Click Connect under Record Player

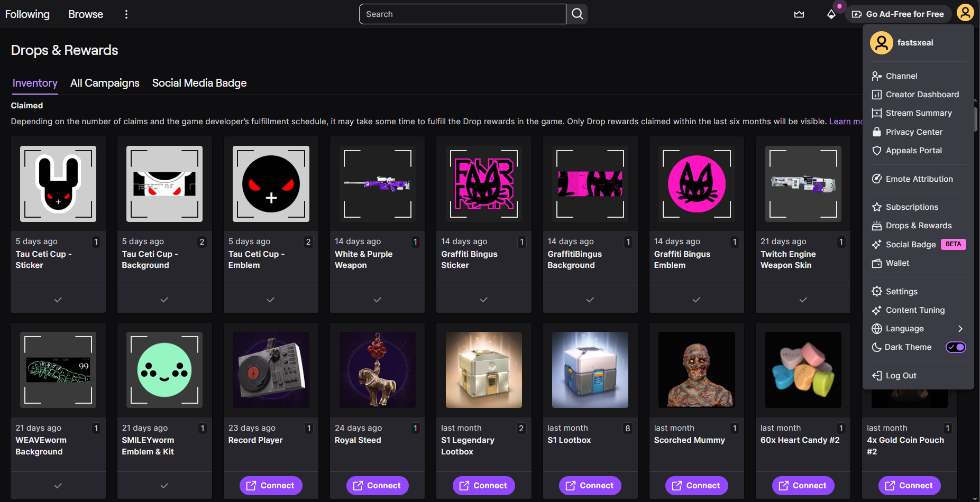[271, 486]
